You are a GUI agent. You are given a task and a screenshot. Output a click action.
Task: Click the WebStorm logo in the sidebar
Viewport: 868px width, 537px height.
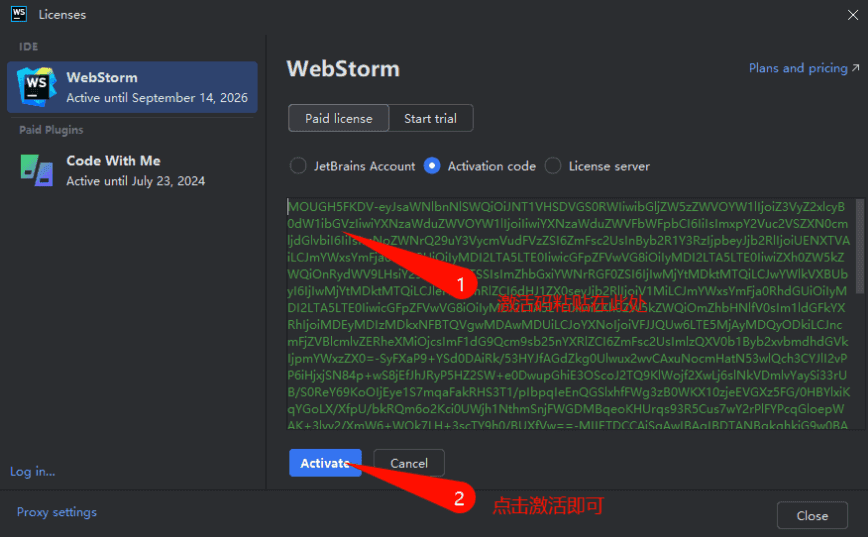click(x=36, y=88)
